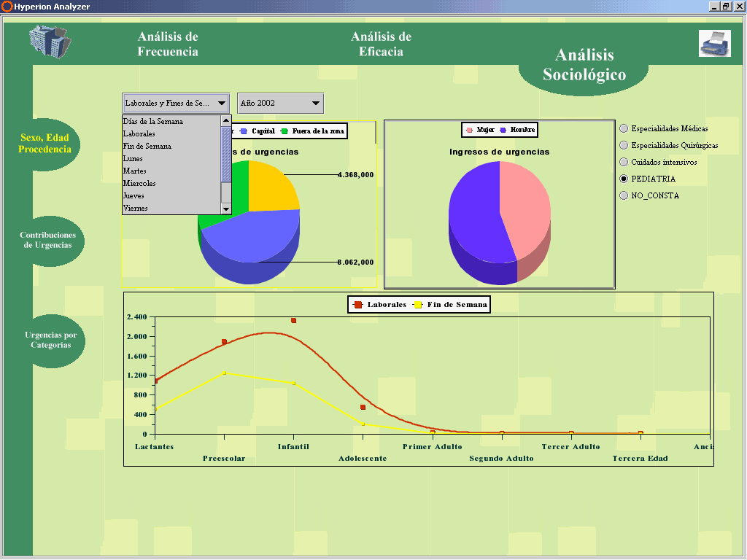The image size is (747, 560).
Task: Click the Hyperion Analyzer title bar icon
Action: click(x=7, y=6)
